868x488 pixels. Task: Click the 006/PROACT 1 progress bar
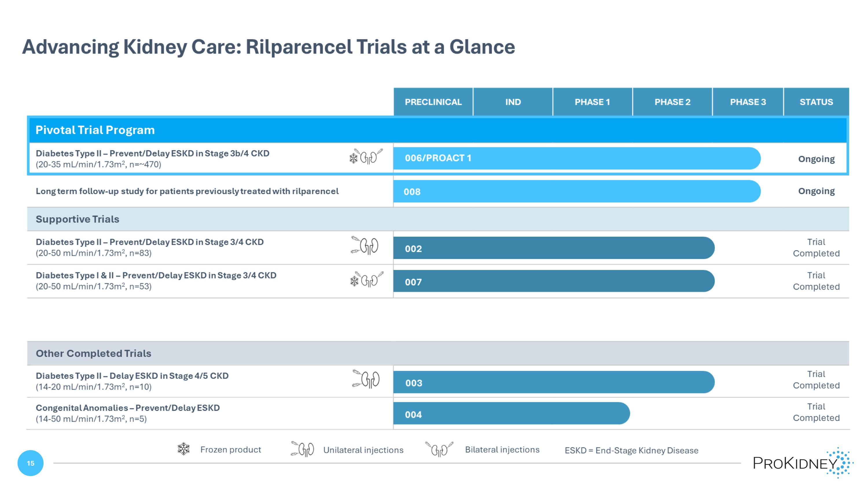click(576, 158)
